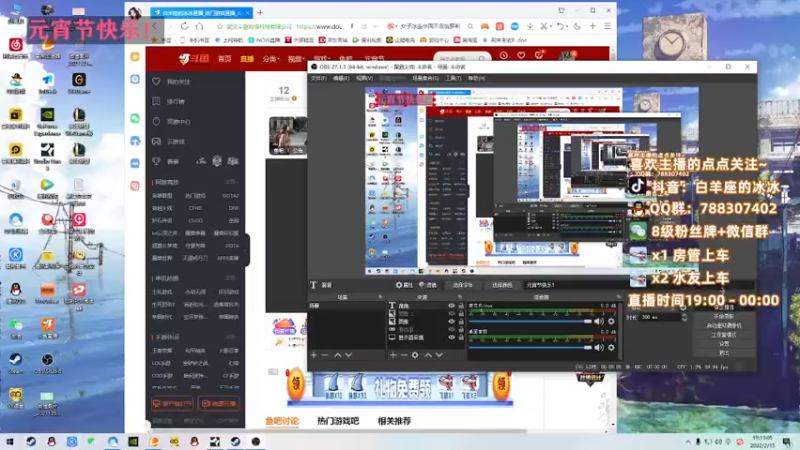The image size is (800, 450).
Task: Pop out the Audio Mixer dock panel
Action: 618,297
